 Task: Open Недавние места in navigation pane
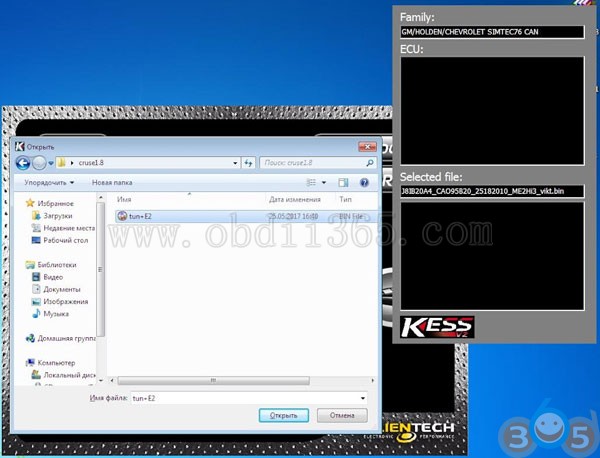point(69,228)
